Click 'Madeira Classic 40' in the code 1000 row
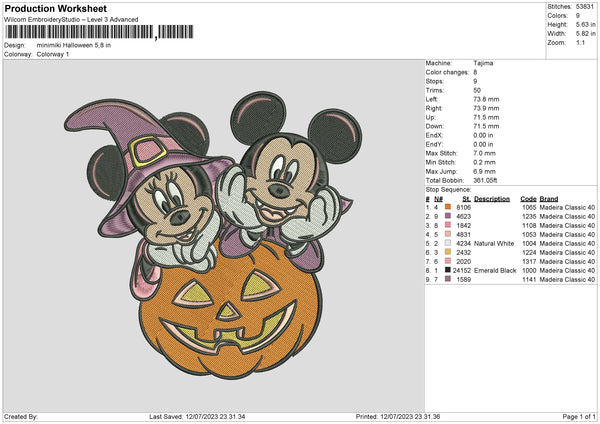600x424 pixels. 567,271
